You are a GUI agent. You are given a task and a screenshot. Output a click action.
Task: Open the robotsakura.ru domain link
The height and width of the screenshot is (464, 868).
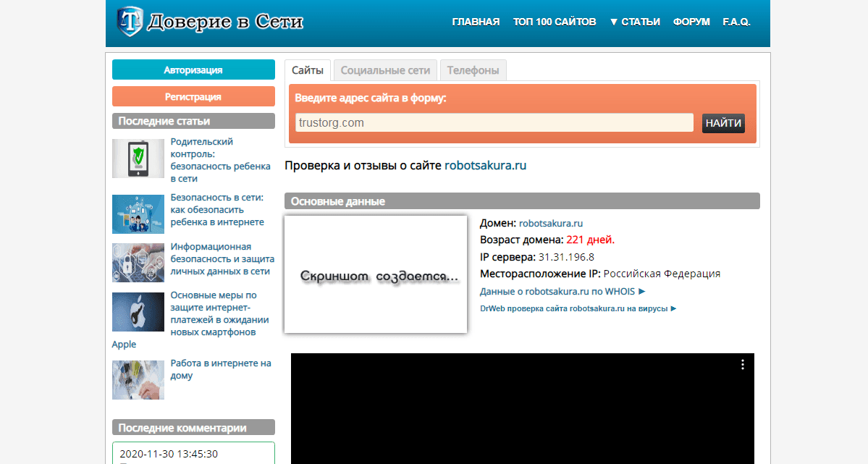click(x=551, y=223)
